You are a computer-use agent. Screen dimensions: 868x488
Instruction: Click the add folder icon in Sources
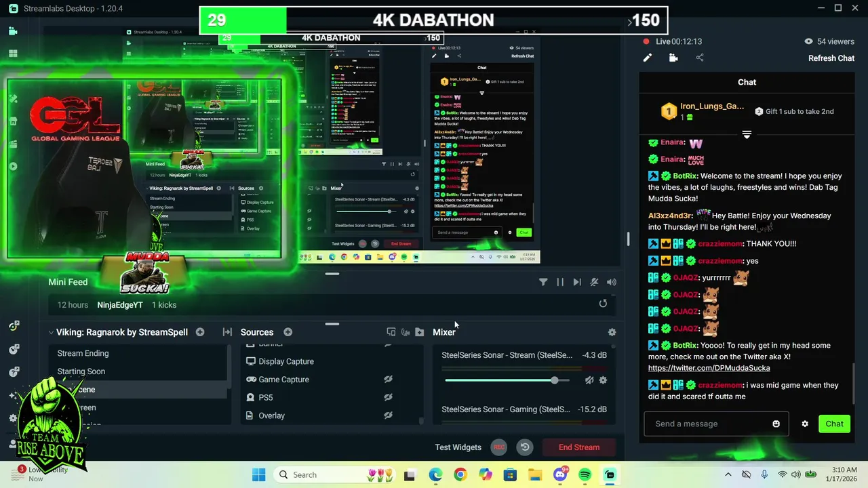click(x=420, y=332)
